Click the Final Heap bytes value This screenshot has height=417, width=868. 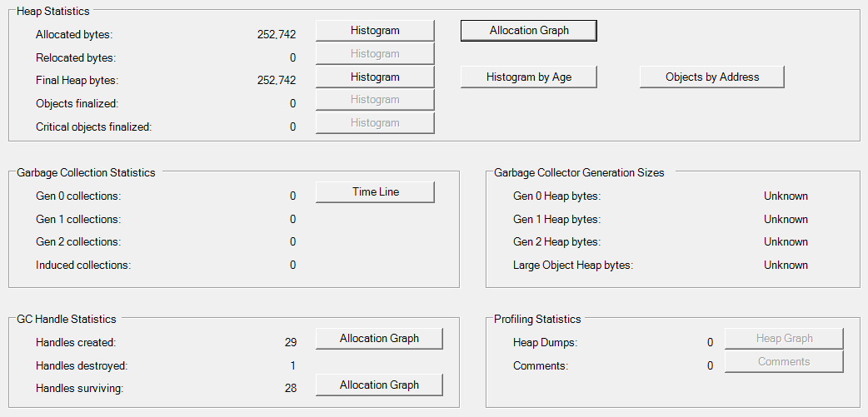click(x=277, y=80)
